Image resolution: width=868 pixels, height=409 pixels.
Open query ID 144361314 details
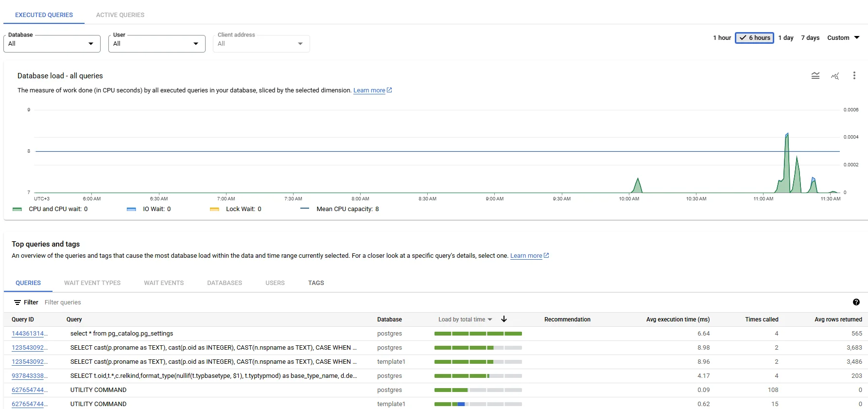pos(29,334)
